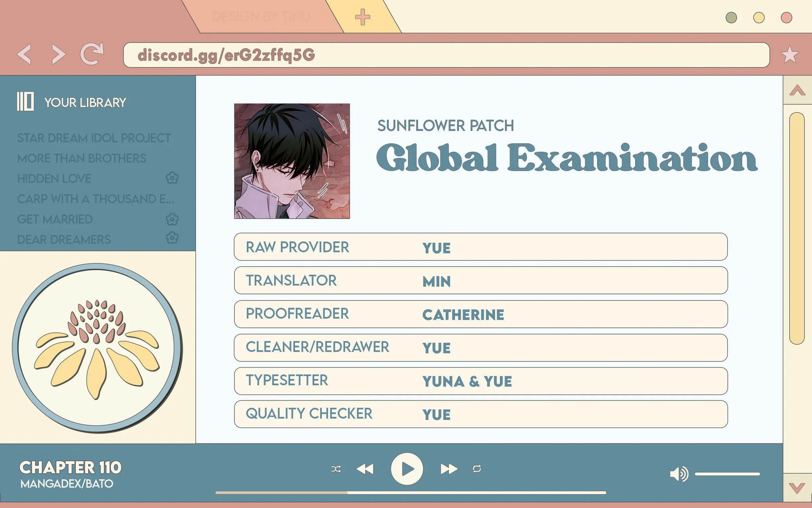Viewport: 812px width, 508px height.
Task: Open More Than Brothers in library
Action: (82, 158)
